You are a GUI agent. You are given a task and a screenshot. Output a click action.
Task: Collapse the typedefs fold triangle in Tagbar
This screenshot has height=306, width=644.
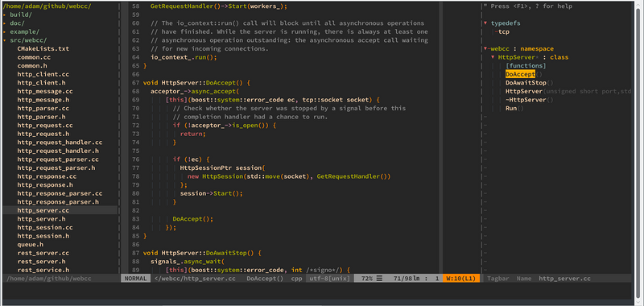coord(485,23)
